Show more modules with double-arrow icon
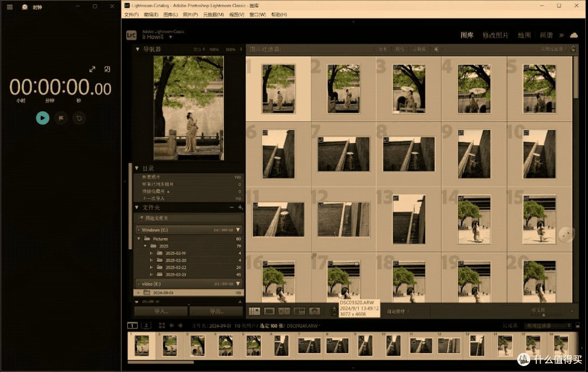588x372 pixels. point(561,35)
